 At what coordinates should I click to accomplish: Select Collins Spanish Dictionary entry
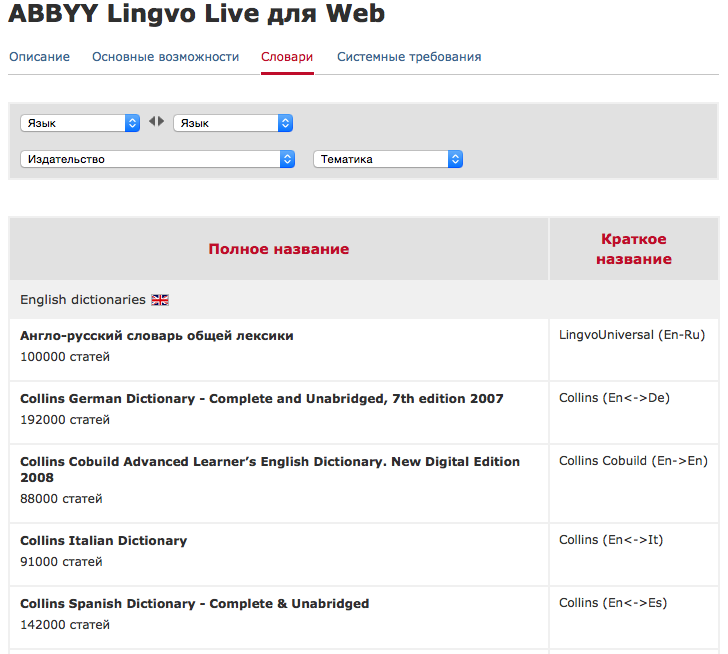pos(195,604)
